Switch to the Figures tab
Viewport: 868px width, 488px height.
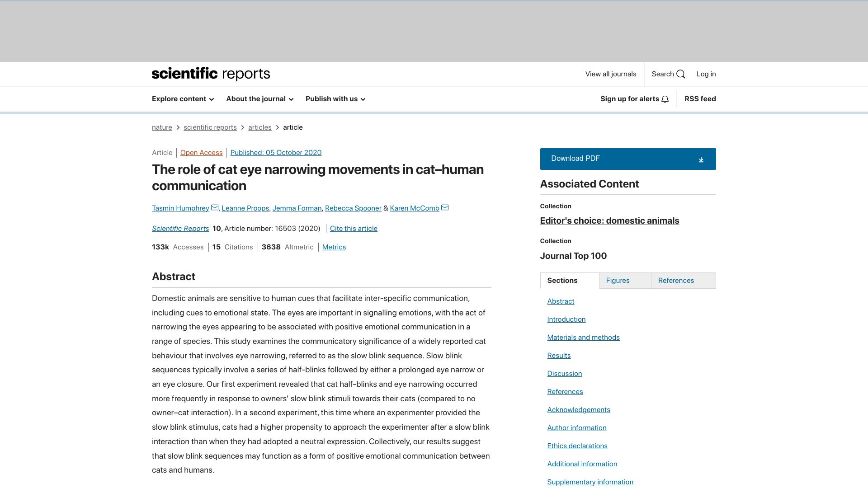tap(625, 281)
